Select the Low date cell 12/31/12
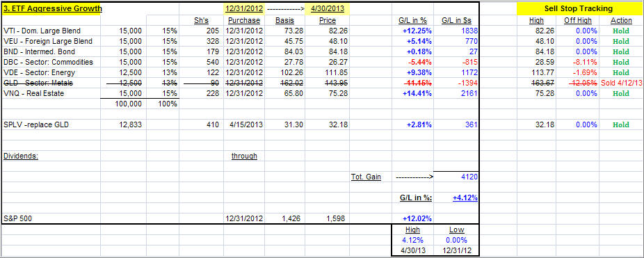The width and height of the screenshot is (644, 258). click(x=456, y=250)
